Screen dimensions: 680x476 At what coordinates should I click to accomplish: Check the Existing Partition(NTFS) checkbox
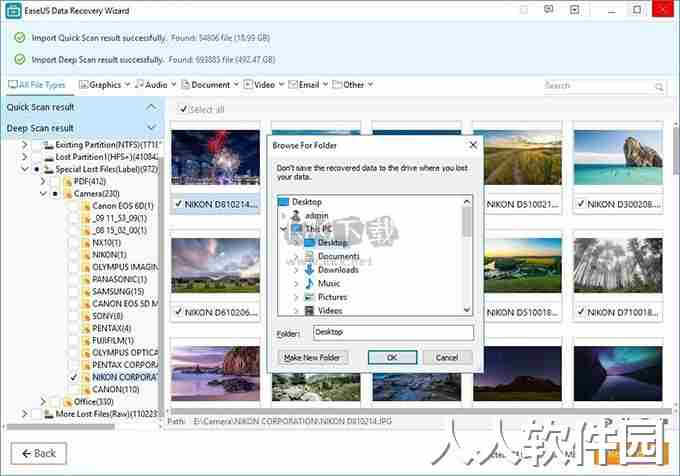pyautogui.click(x=37, y=145)
